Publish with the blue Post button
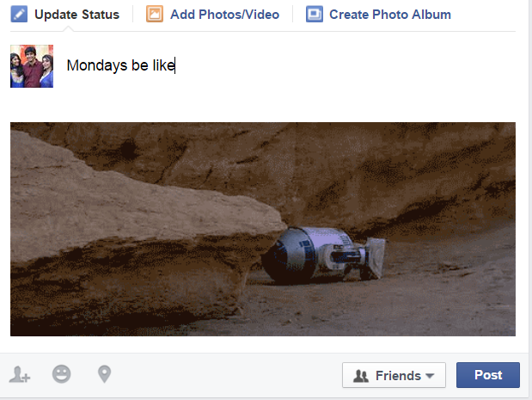This screenshot has height=400, width=532. coord(488,375)
